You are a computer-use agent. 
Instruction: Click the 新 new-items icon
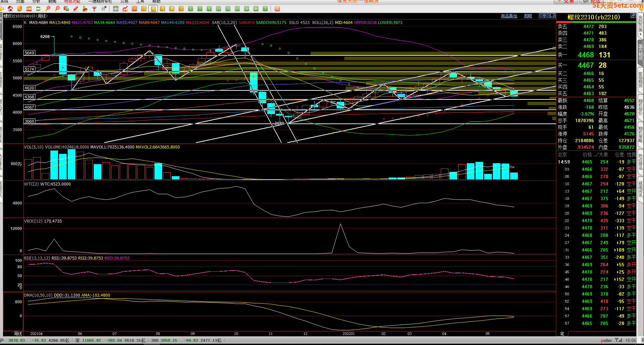coord(104,9)
